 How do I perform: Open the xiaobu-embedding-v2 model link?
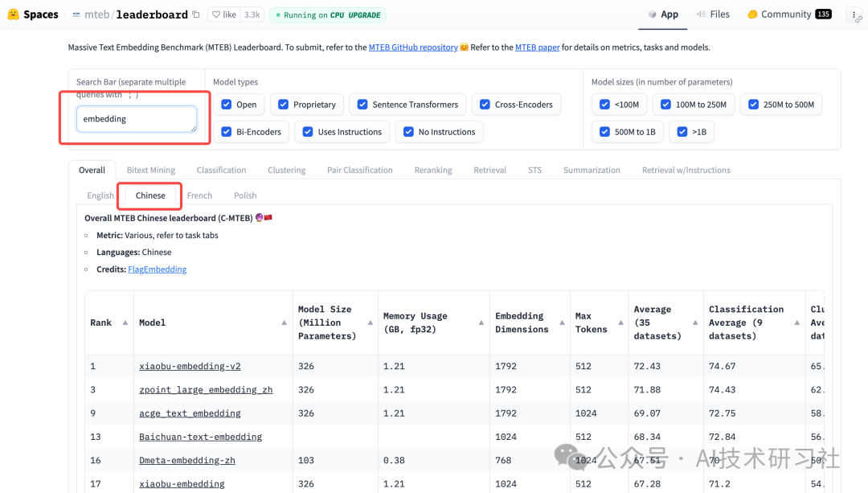click(x=190, y=366)
